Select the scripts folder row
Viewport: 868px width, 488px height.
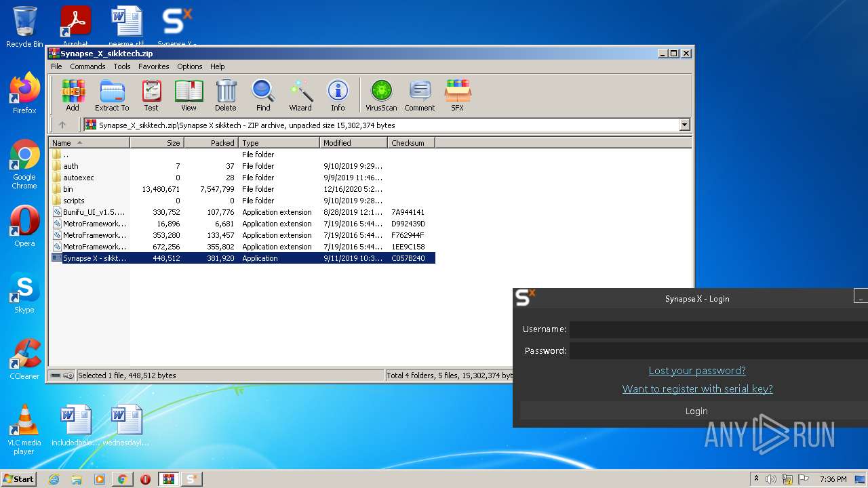click(242, 201)
